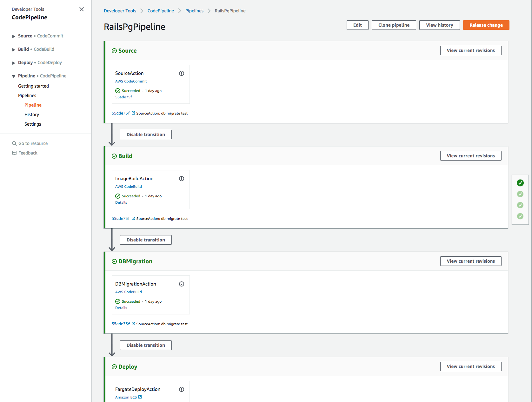Jump to third stage via navigator checkmark
This screenshot has height=402, width=532.
[520, 205]
